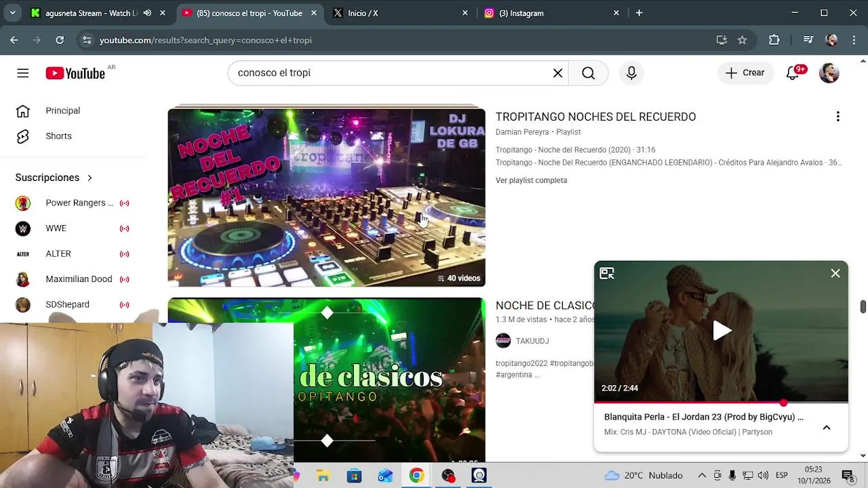Go back in browser history
Screen dimensions: 868x488
[14, 40]
